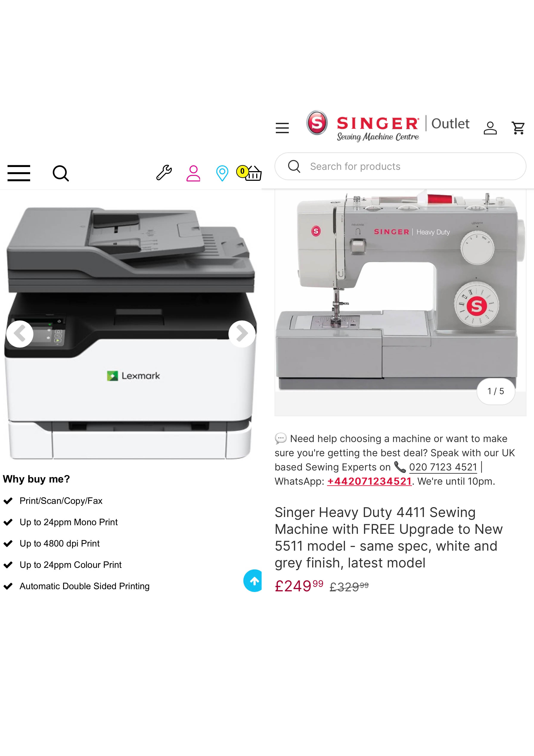Open Singer Outlet hamburger menu
Viewport: 534px width, 756px height.
click(282, 128)
